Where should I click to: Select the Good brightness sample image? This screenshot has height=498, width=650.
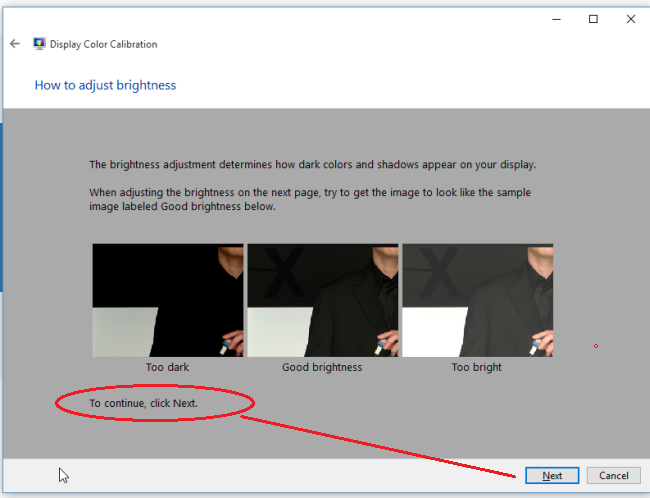323,300
